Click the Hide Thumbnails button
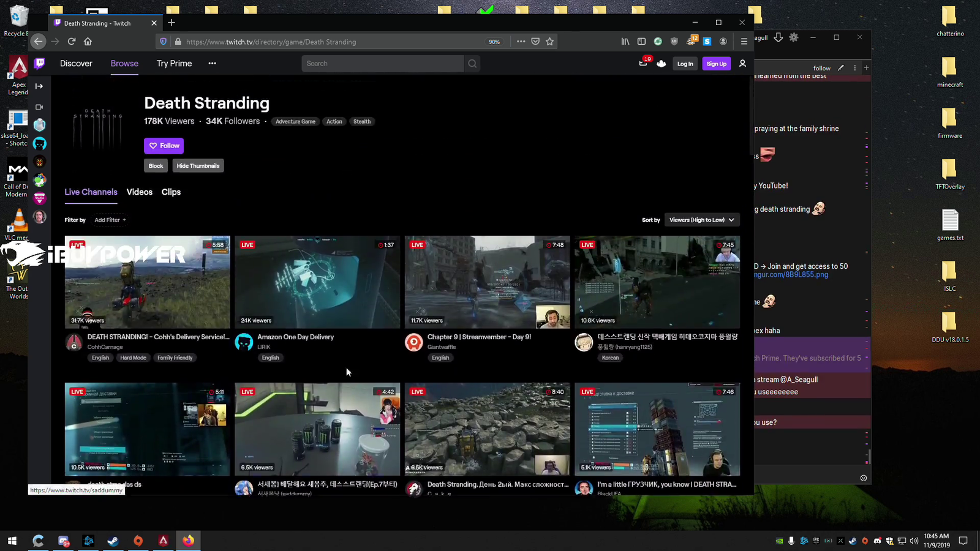 (x=198, y=166)
